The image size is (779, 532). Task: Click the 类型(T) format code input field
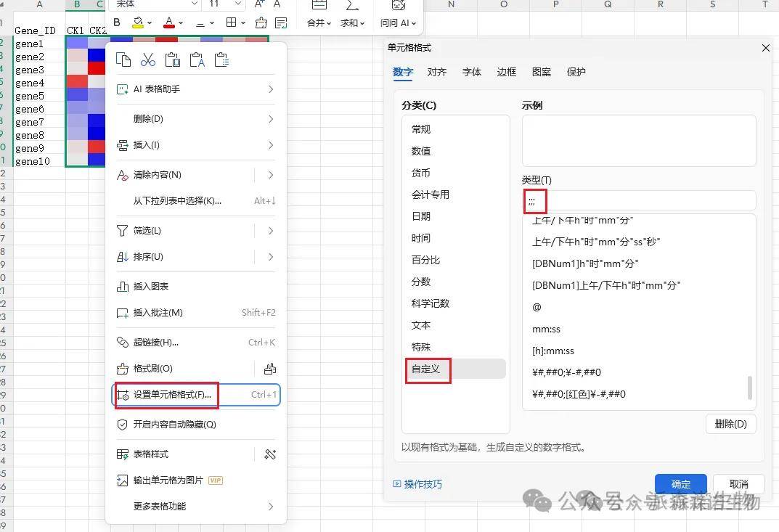click(639, 200)
